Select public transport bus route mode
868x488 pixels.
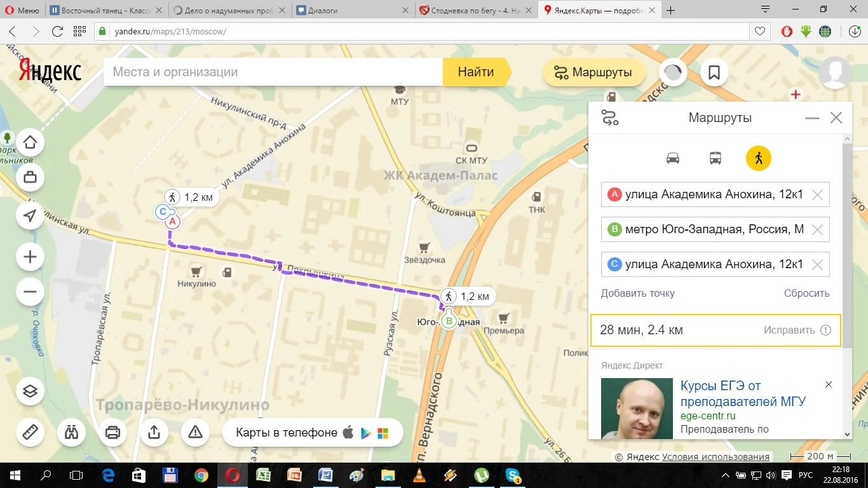click(x=715, y=158)
